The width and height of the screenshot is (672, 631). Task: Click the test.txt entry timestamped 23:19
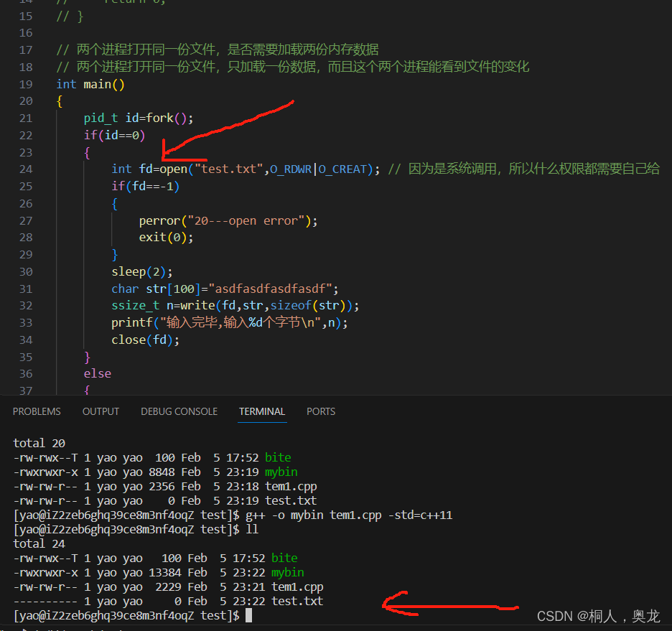click(x=165, y=501)
